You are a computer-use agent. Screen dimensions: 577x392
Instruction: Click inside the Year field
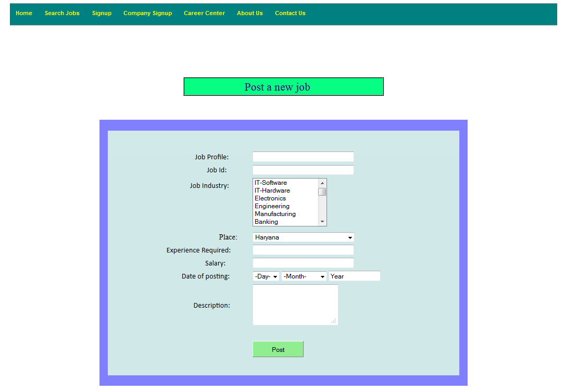(x=354, y=276)
